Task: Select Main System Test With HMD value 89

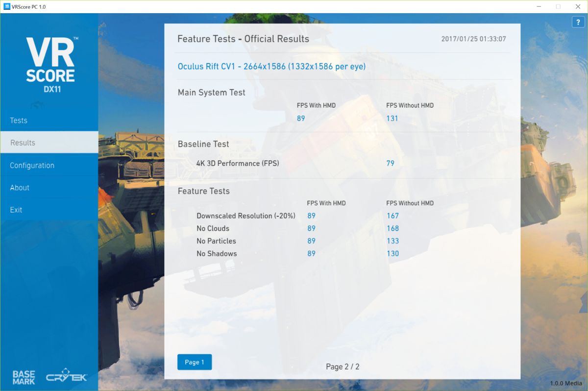Action: pyautogui.click(x=301, y=118)
